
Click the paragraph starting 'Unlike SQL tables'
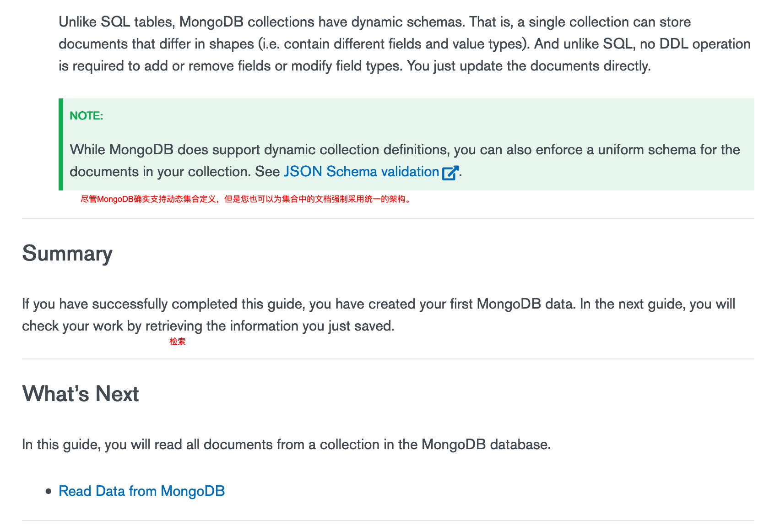[x=405, y=44]
